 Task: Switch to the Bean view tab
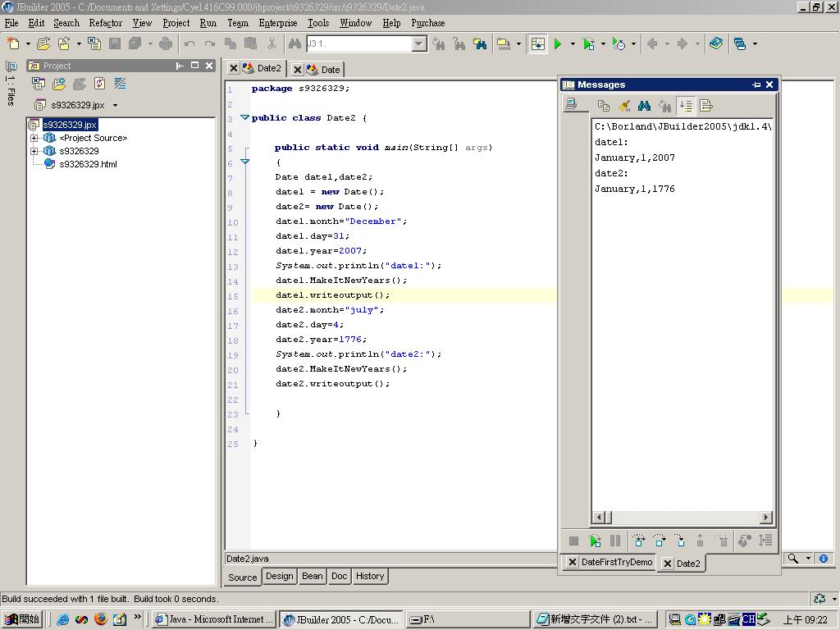[313, 577]
